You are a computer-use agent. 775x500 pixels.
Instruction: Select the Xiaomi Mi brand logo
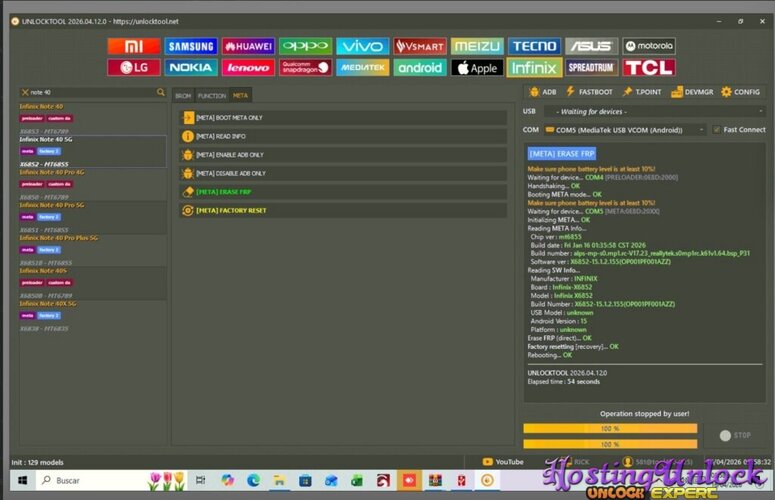(134, 46)
